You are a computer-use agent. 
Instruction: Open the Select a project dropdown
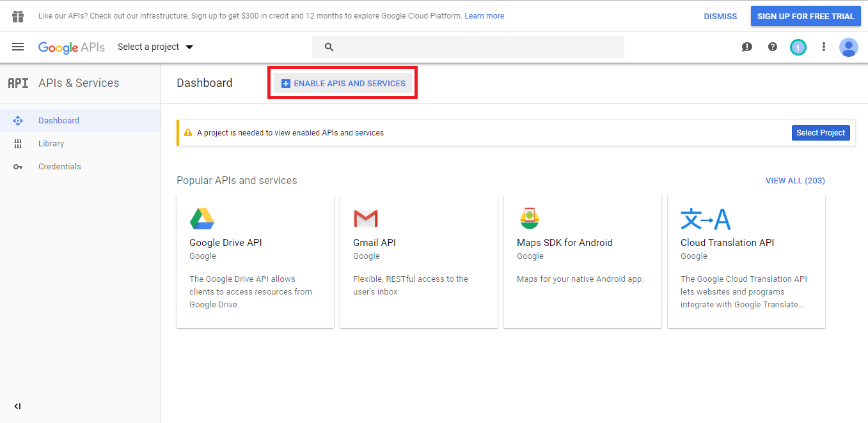coord(155,47)
